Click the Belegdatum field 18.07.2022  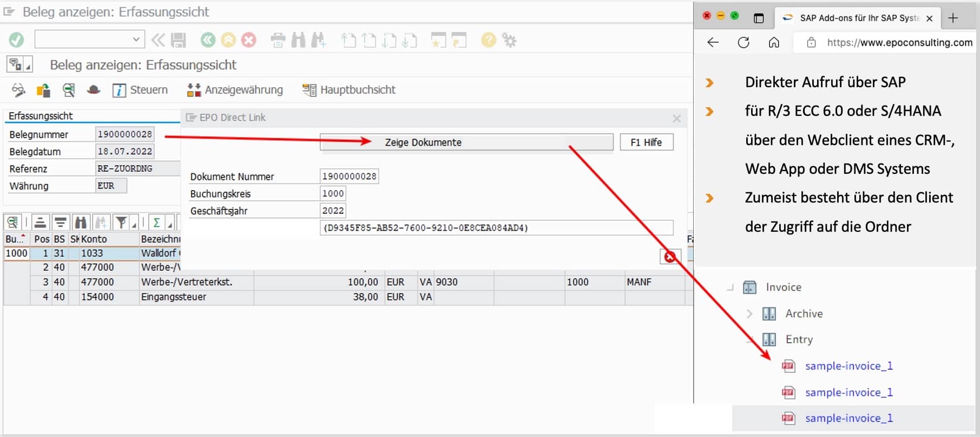[124, 152]
